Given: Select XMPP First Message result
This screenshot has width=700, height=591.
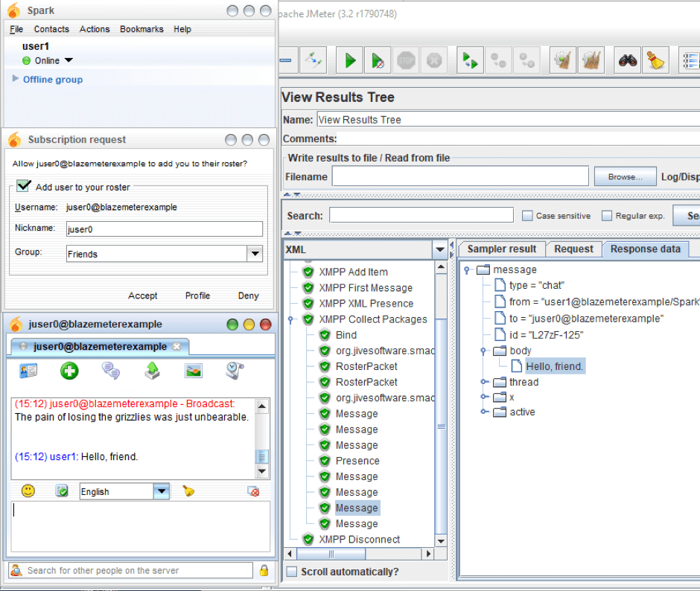Looking at the screenshot, I should click(x=366, y=288).
